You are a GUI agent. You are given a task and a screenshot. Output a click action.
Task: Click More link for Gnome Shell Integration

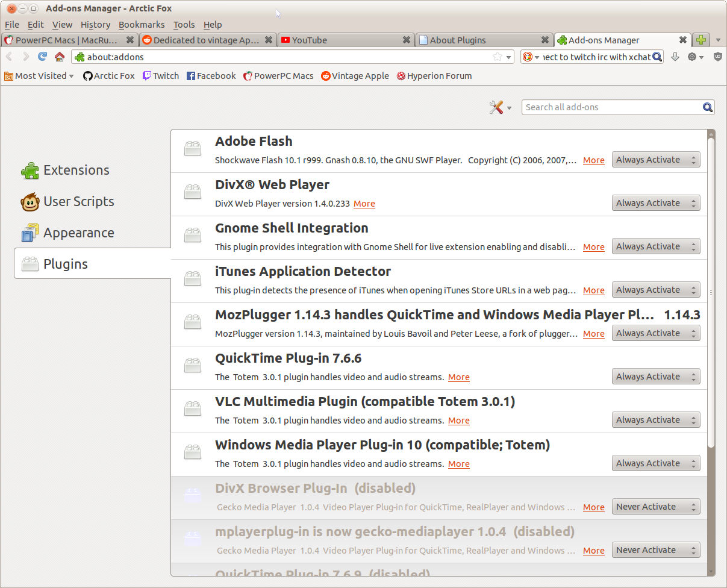[594, 247]
